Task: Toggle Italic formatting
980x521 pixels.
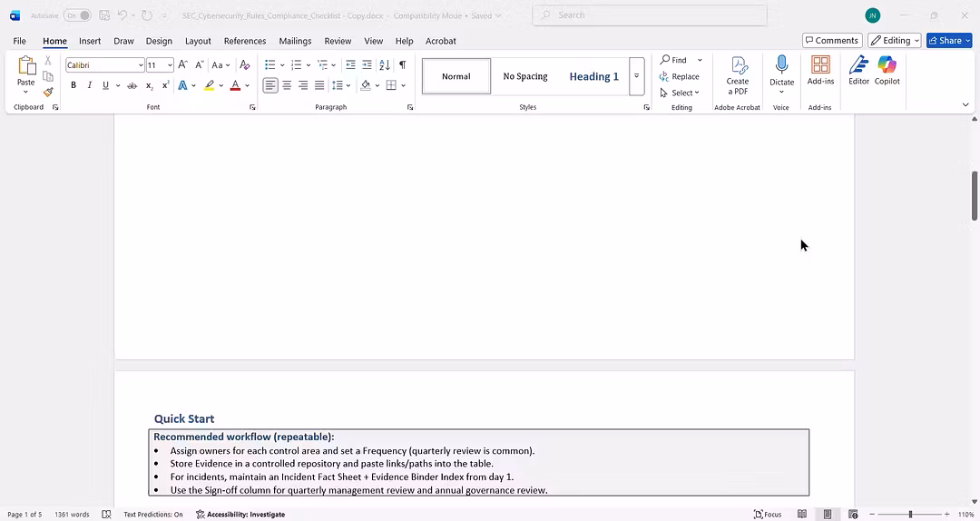Action: 89,85
